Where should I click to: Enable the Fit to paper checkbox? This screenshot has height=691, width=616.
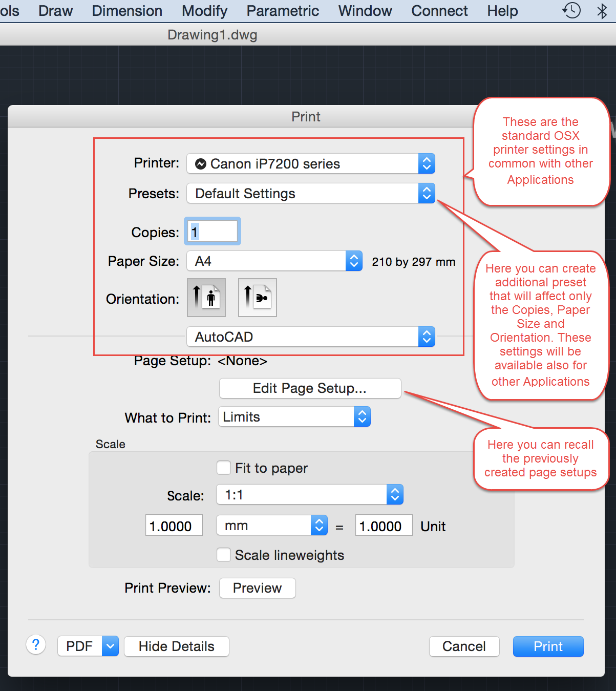[x=224, y=468]
